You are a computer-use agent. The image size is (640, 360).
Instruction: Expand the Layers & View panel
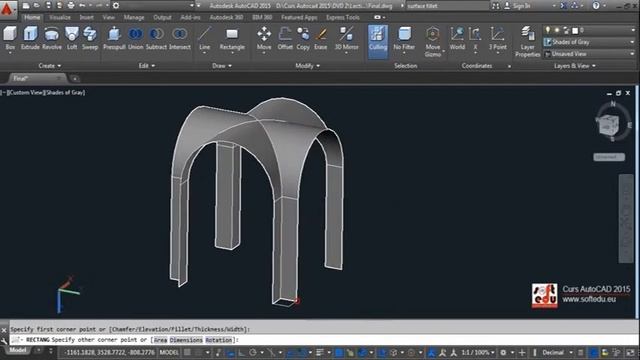click(574, 66)
